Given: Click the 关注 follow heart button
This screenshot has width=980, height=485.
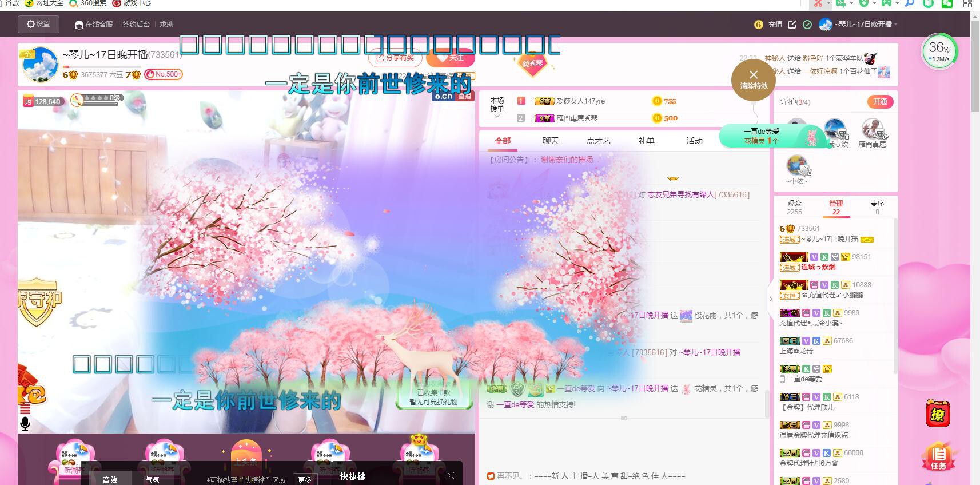Looking at the screenshot, I should (x=450, y=58).
